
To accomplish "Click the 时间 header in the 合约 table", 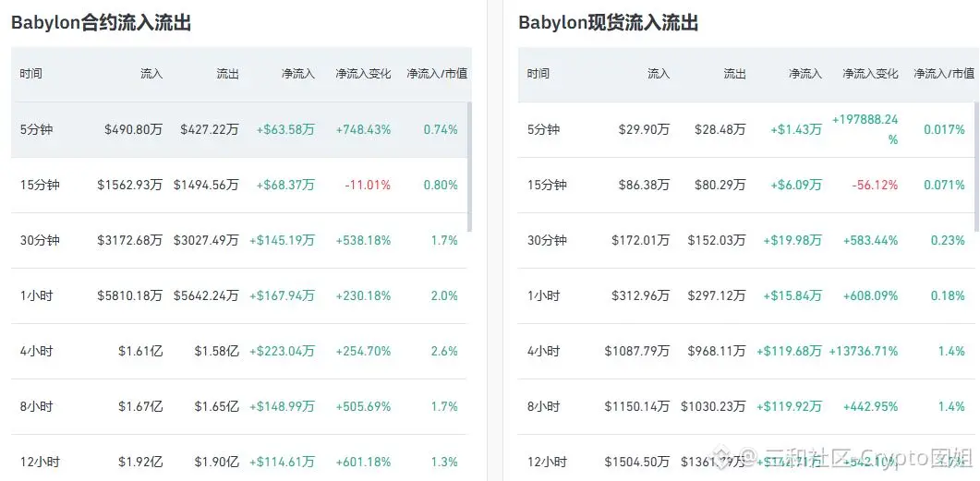I will pos(30,74).
